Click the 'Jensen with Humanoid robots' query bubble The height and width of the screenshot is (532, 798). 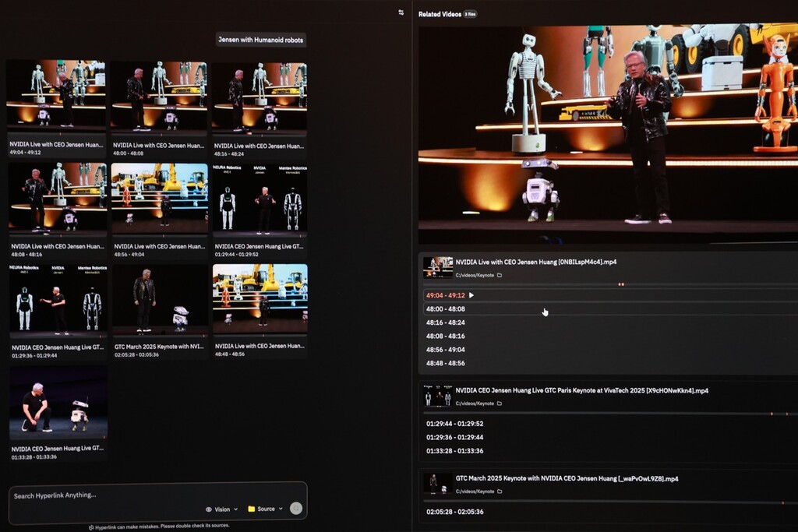coord(260,40)
